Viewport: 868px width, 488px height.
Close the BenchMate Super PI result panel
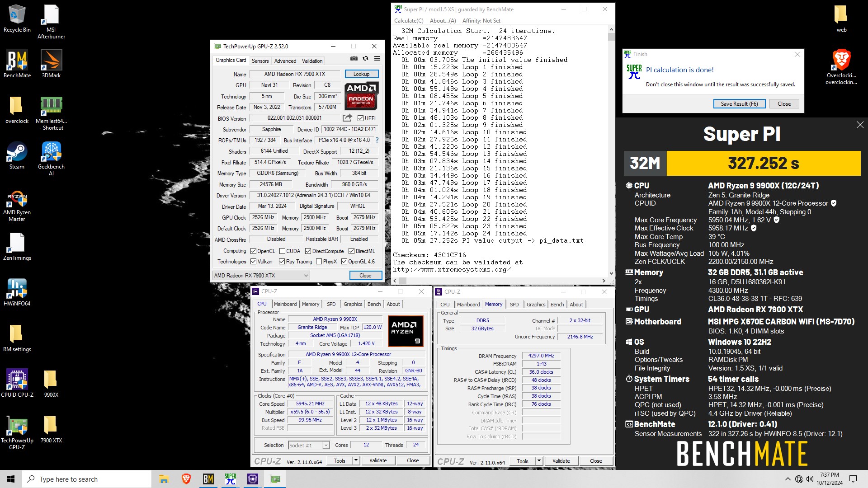pos(860,125)
